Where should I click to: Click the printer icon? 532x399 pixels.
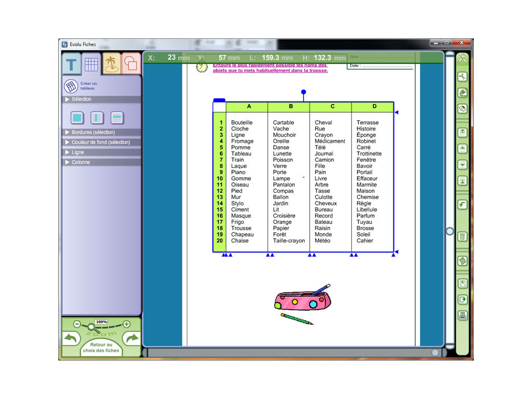point(462,315)
